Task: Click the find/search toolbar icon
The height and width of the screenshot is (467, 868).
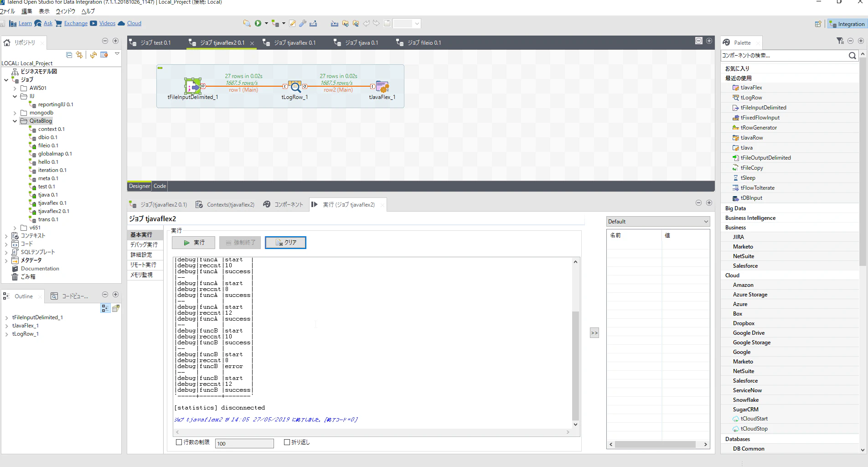Action: pos(247,23)
